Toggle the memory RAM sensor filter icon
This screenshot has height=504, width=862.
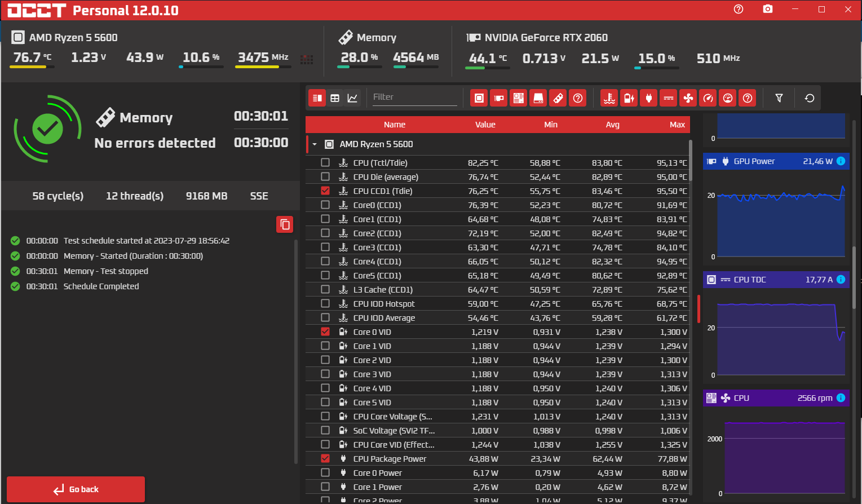click(558, 98)
